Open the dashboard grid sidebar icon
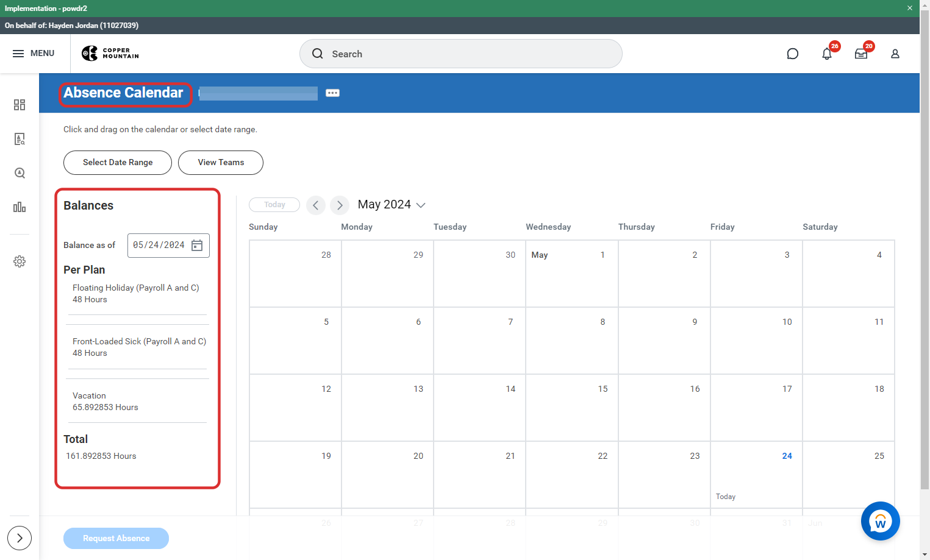 click(x=20, y=105)
